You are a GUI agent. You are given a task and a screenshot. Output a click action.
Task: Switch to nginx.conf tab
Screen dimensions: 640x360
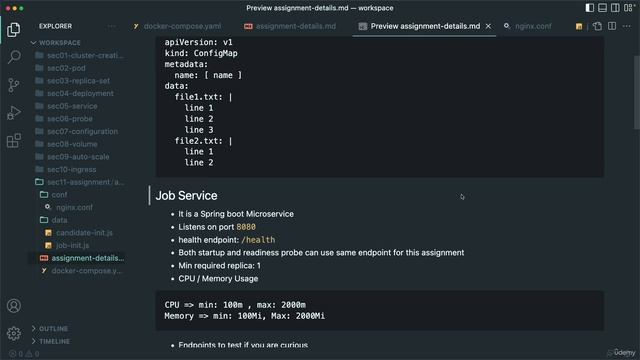tap(528, 26)
